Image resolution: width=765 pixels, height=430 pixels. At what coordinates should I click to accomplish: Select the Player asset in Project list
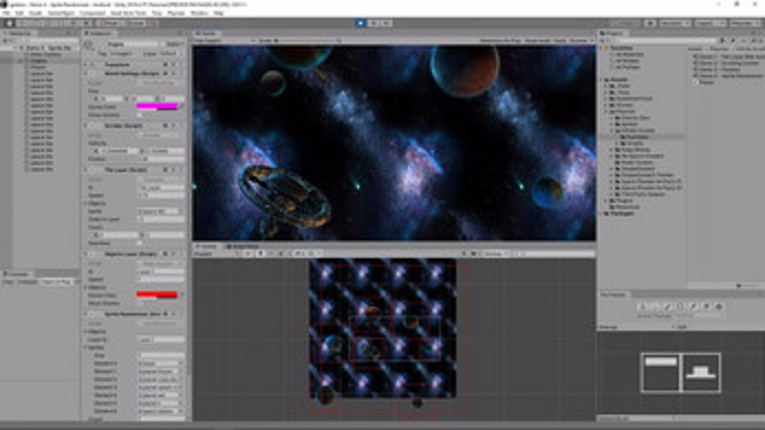tap(707, 82)
